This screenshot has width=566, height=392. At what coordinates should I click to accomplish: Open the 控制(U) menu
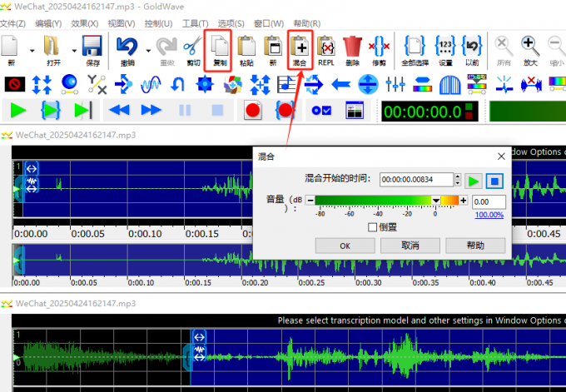[158, 23]
